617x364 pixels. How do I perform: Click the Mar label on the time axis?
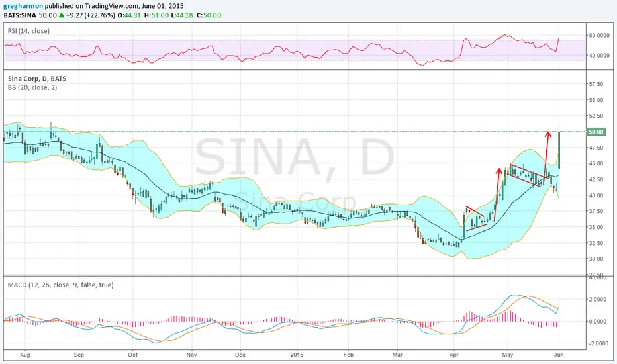pos(397,355)
